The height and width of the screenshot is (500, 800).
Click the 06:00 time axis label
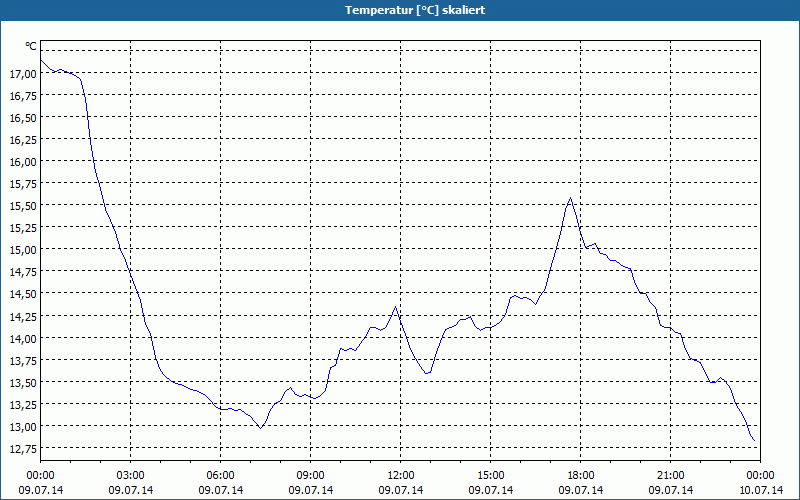(x=220, y=475)
